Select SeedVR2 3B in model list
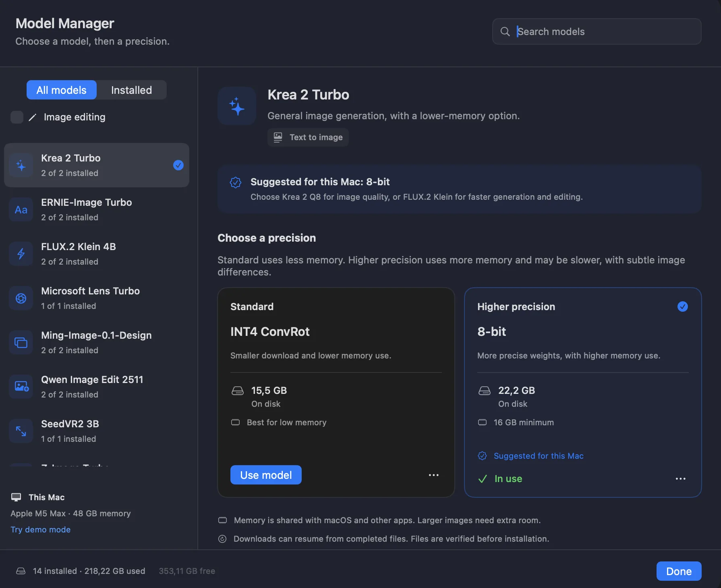This screenshot has width=721, height=588. tap(97, 431)
